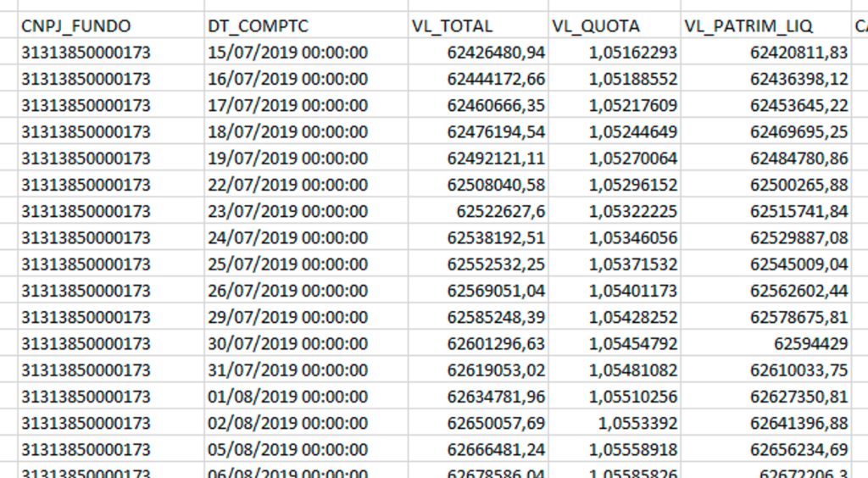Image resolution: width=868 pixels, height=478 pixels.
Task: Select the VL_TOTAL header cell
Action: tap(478, 25)
